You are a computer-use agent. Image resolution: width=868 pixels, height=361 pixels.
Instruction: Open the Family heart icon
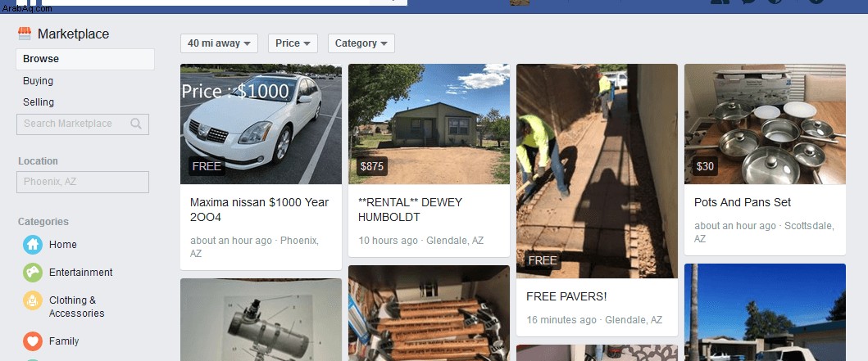point(33,341)
